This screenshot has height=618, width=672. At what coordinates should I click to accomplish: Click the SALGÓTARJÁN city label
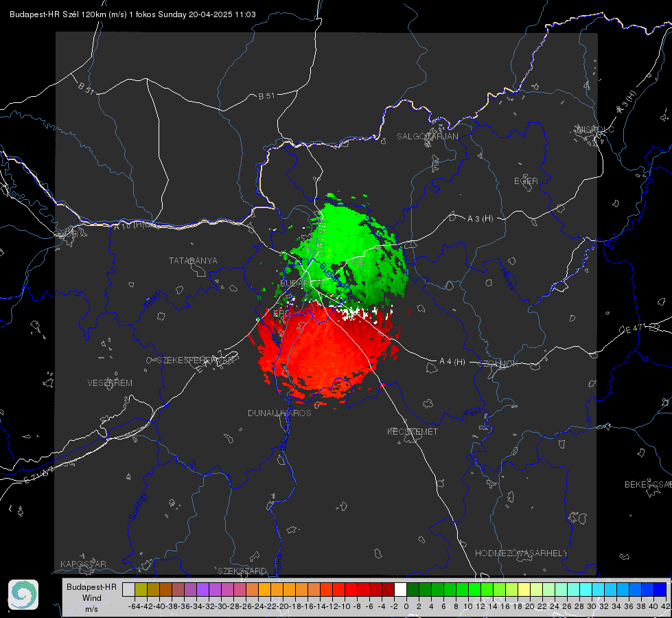[427, 137]
